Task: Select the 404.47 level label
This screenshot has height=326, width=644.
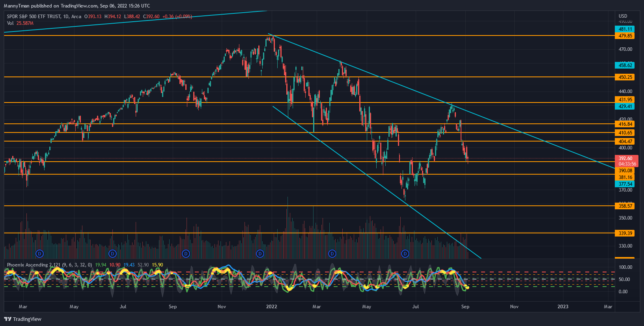Action: pos(625,142)
